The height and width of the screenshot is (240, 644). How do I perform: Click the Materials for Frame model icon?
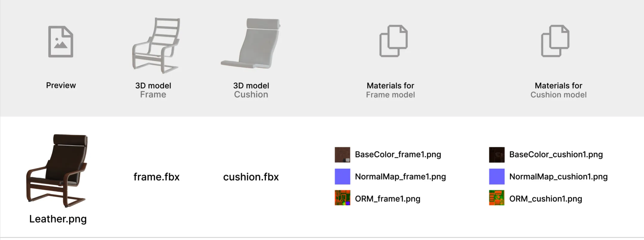click(393, 41)
